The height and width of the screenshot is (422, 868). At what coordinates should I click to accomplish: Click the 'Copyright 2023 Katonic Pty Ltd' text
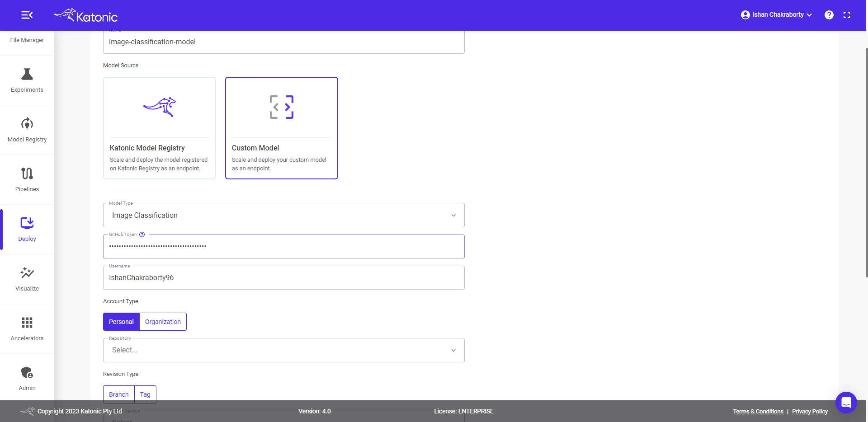pos(80,411)
